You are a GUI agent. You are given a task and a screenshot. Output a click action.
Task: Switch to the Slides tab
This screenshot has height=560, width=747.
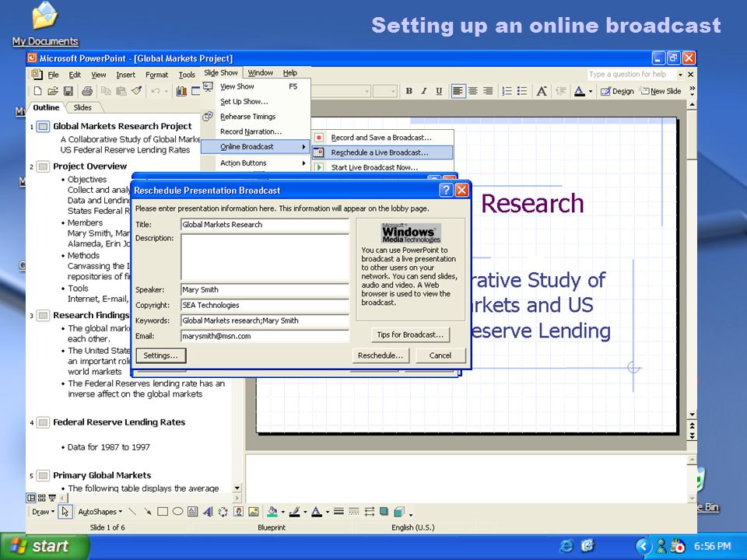(82, 107)
